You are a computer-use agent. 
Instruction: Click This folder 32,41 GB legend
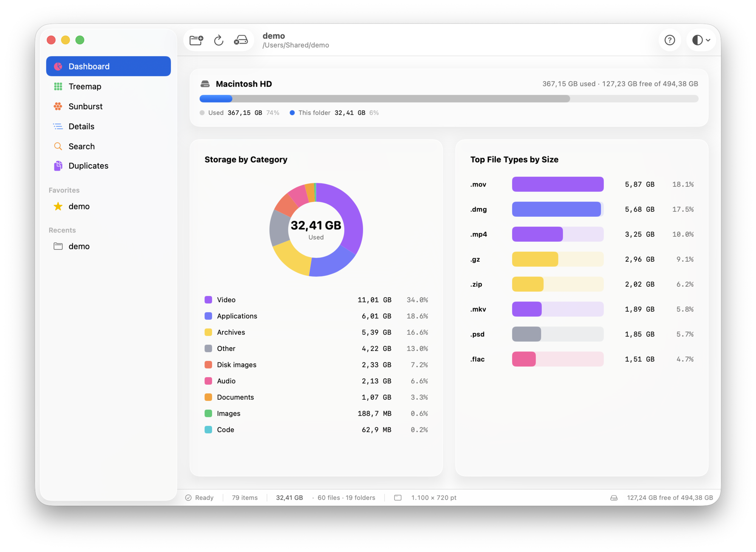(334, 113)
